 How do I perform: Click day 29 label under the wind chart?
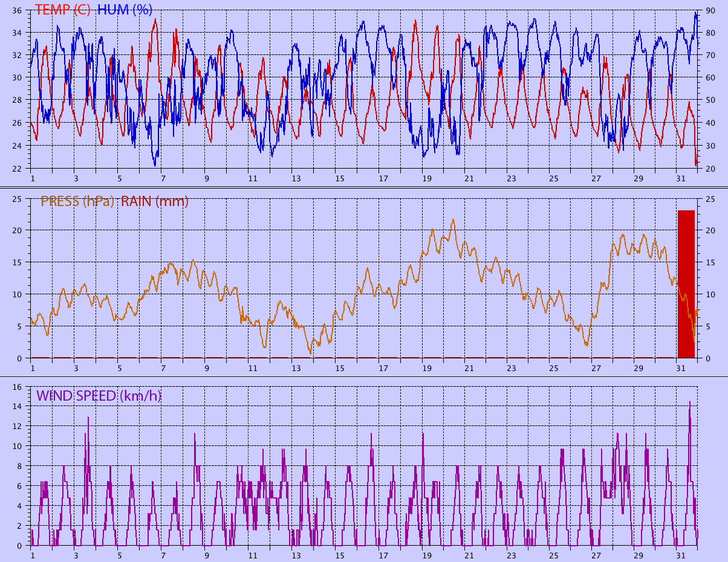(639, 555)
